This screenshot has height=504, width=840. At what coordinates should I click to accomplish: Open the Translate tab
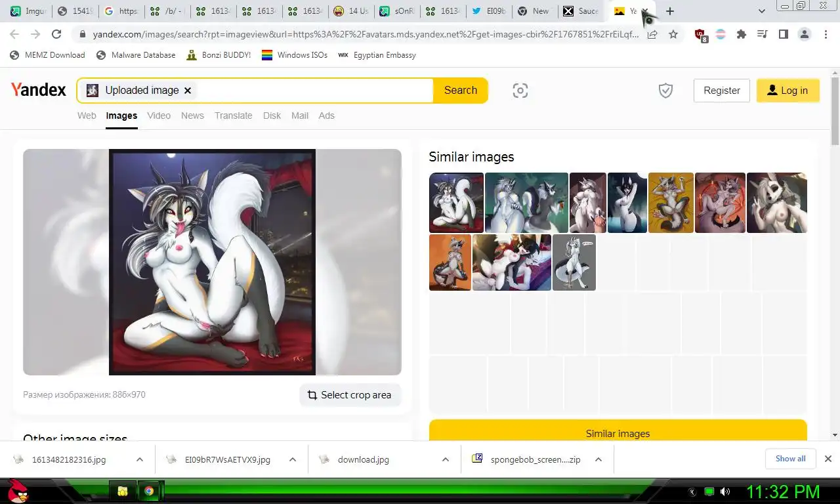233,115
